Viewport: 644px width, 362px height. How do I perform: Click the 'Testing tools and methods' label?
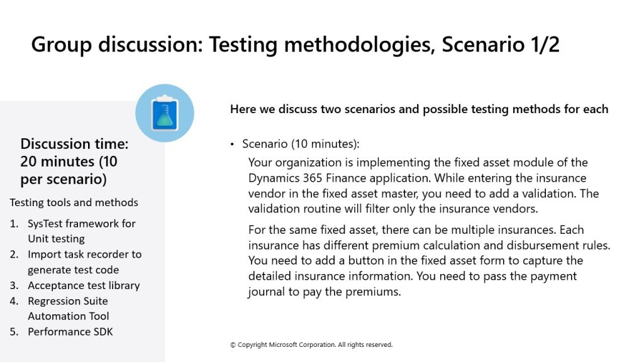click(x=74, y=202)
